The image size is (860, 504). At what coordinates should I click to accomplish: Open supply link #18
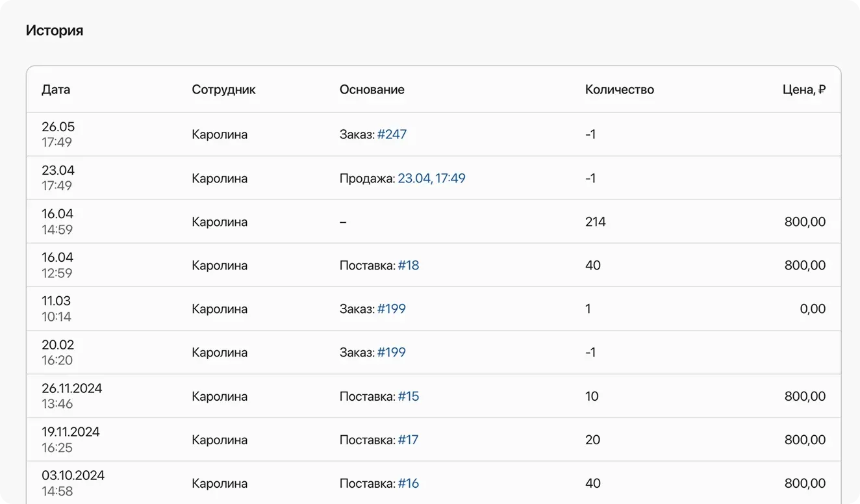coord(409,265)
